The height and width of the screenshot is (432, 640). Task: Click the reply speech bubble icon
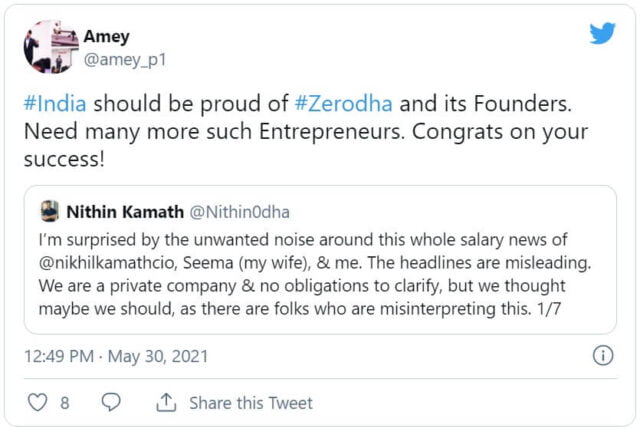pyautogui.click(x=111, y=403)
